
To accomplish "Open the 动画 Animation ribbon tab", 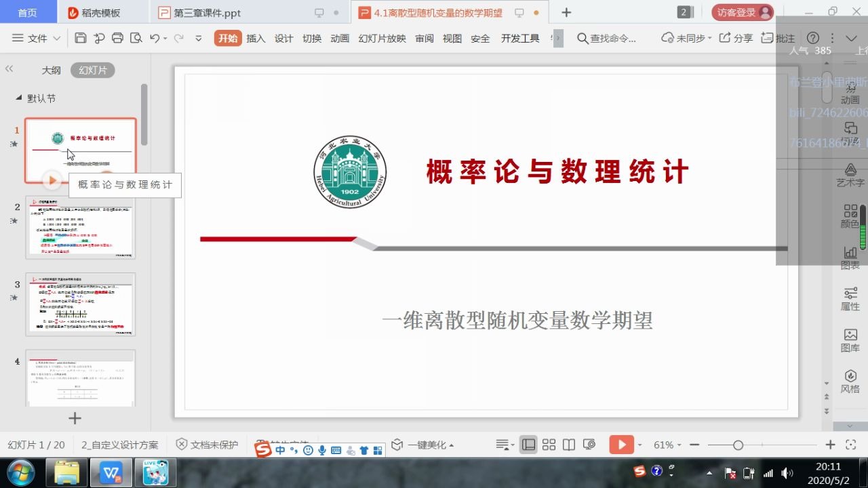I will click(x=340, y=39).
